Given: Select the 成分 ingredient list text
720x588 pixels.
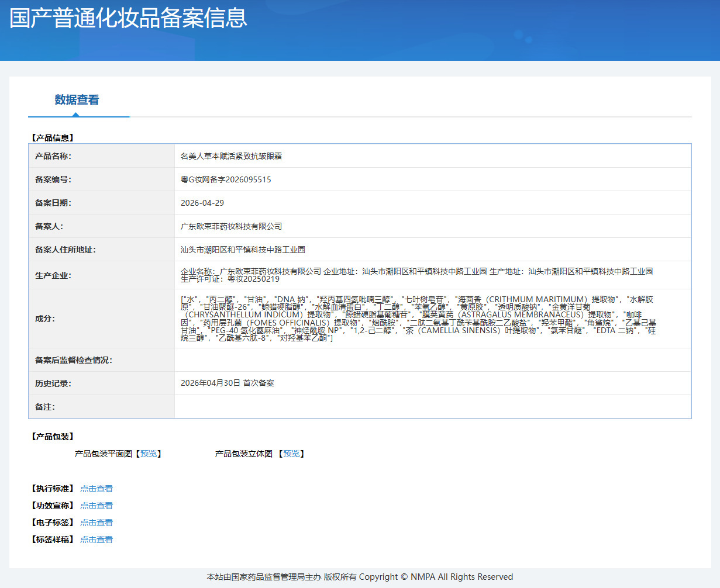Looking at the screenshot, I should tap(419, 319).
